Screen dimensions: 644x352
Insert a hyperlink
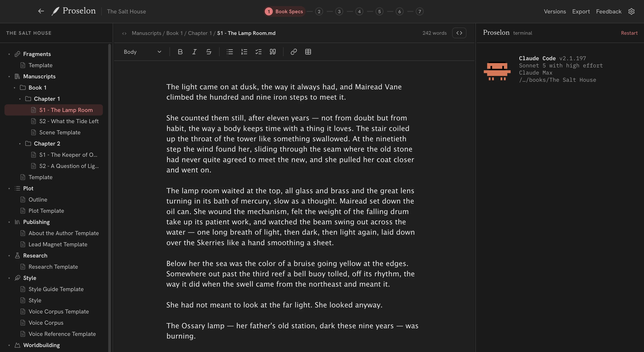[294, 52]
